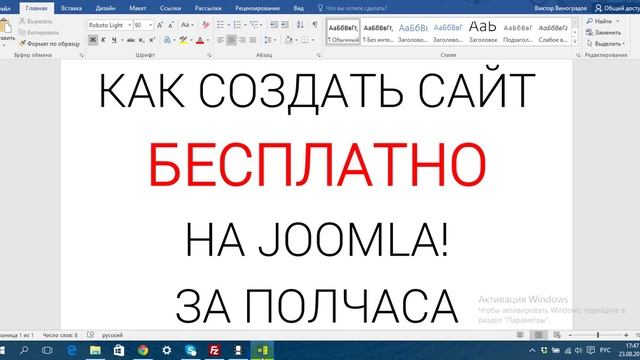The width and height of the screenshot is (640, 360).
Task: Click the borders icon
Action: tap(304, 40)
